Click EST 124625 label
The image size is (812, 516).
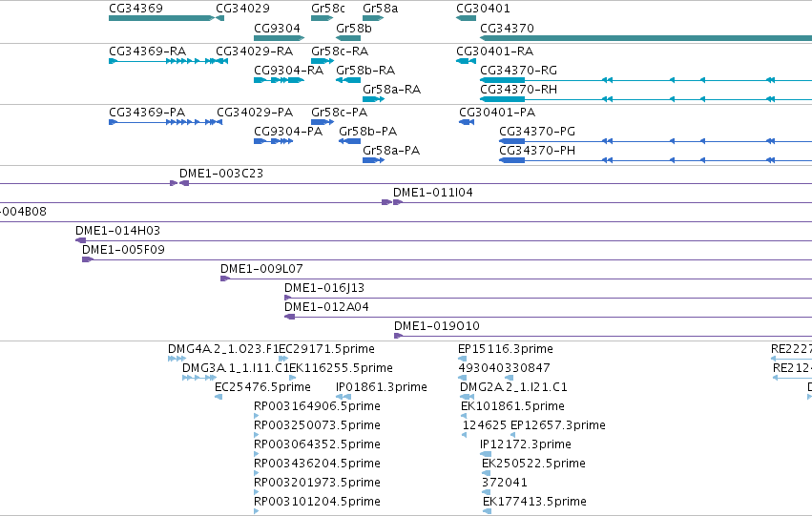[x=484, y=426]
